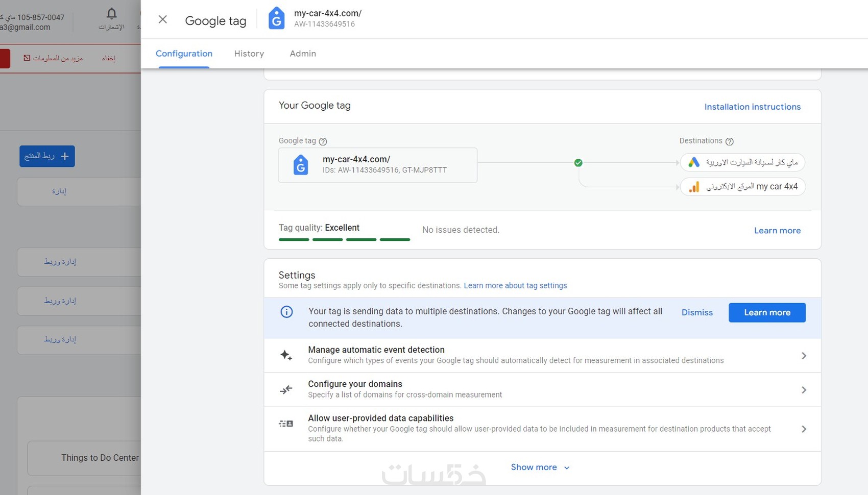Image resolution: width=868 pixels, height=495 pixels.
Task: Click the Tag quality progress bar
Action: 344,239
